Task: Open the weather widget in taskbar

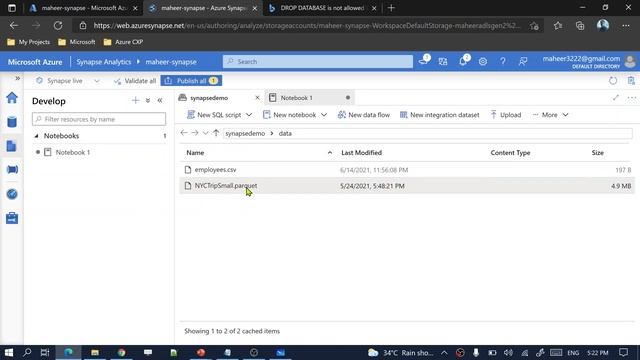Action: point(401,353)
